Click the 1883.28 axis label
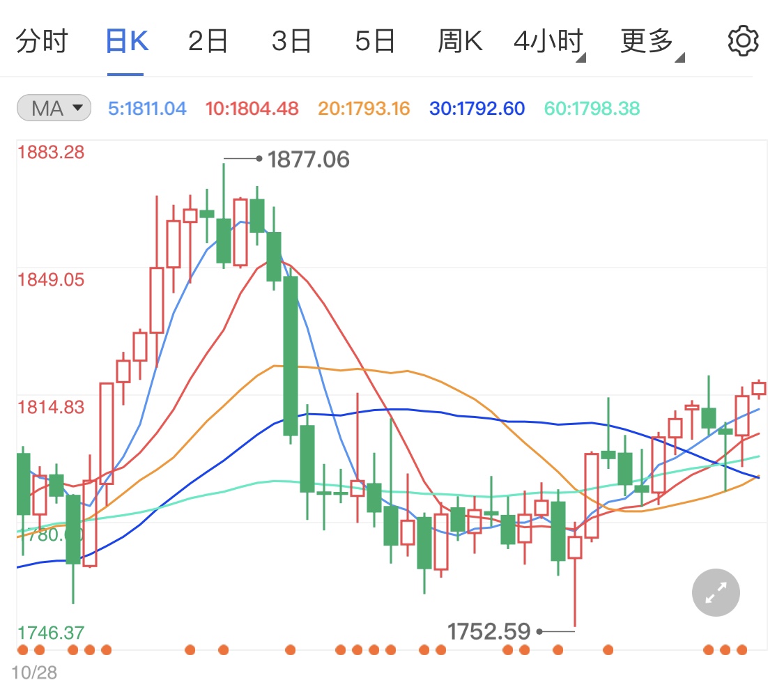This screenshot has width=784, height=694. point(51,153)
